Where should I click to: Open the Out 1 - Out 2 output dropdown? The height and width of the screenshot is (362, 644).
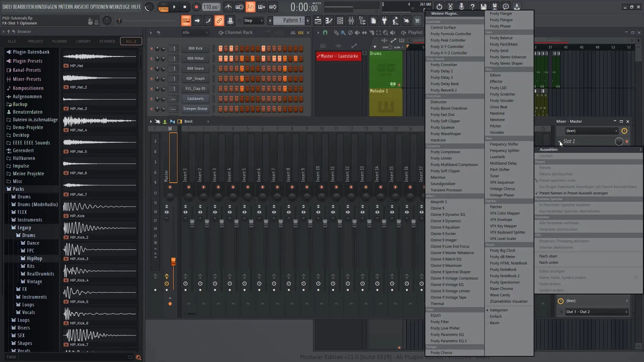point(597,312)
